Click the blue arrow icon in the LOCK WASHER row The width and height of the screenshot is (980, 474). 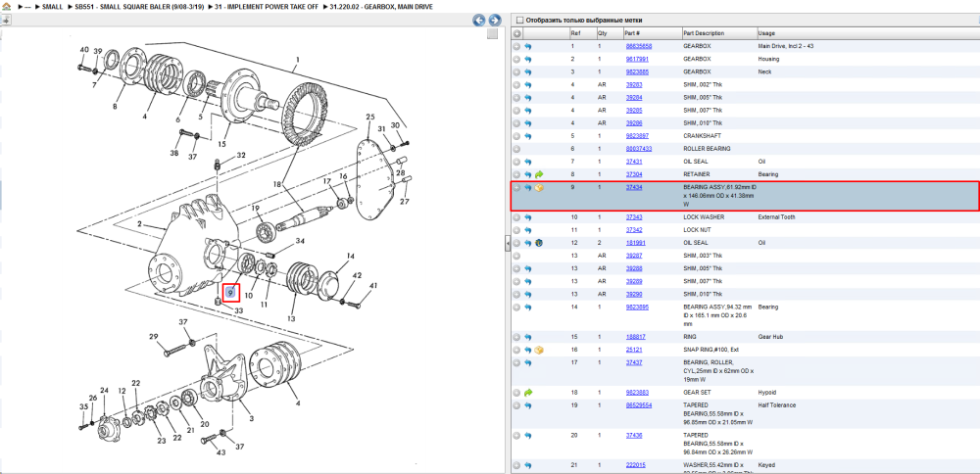[528, 217]
